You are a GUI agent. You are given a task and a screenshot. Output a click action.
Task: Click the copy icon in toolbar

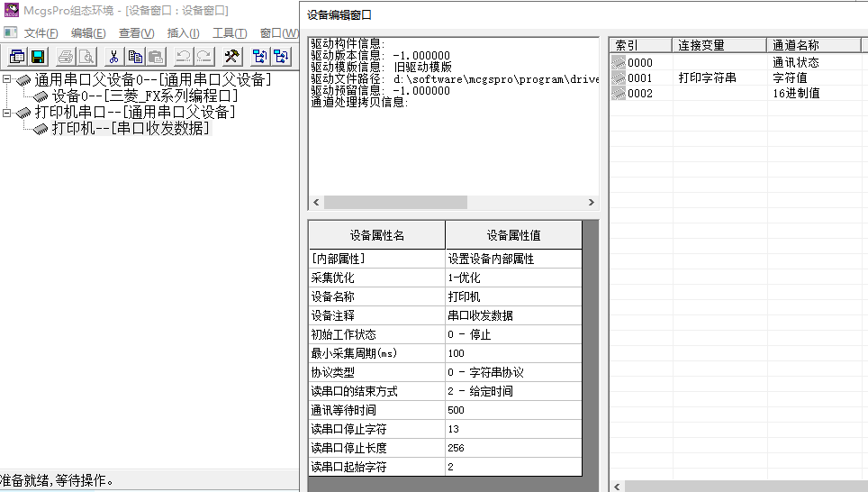click(x=135, y=57)
